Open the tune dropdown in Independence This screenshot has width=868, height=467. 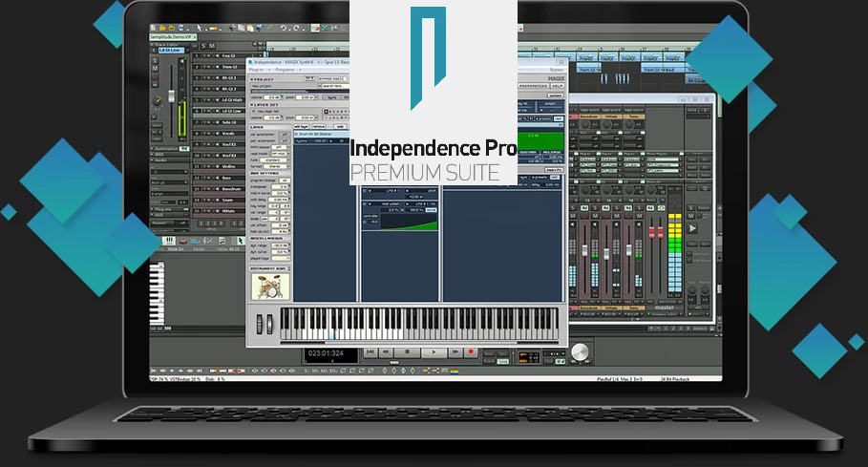coord(273,159)
